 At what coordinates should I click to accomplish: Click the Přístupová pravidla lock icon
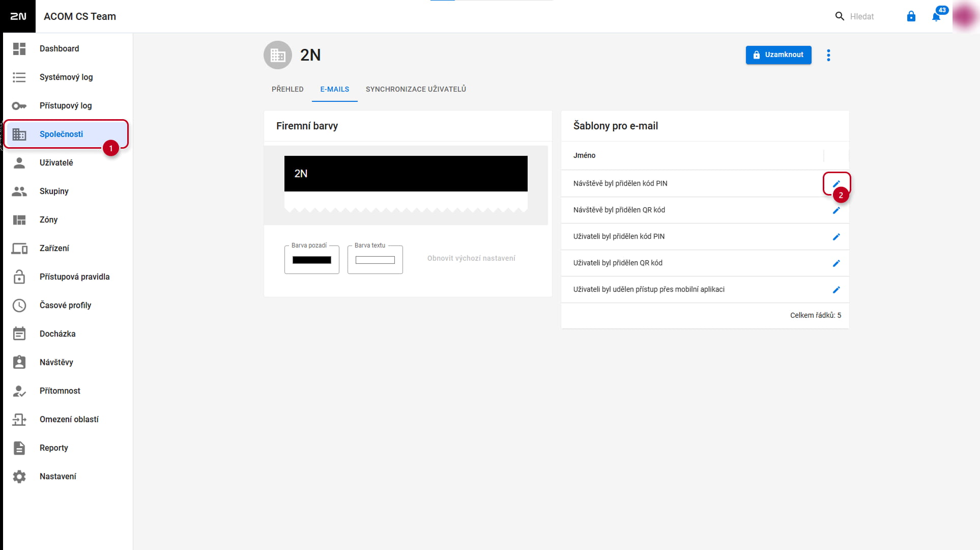19,277
